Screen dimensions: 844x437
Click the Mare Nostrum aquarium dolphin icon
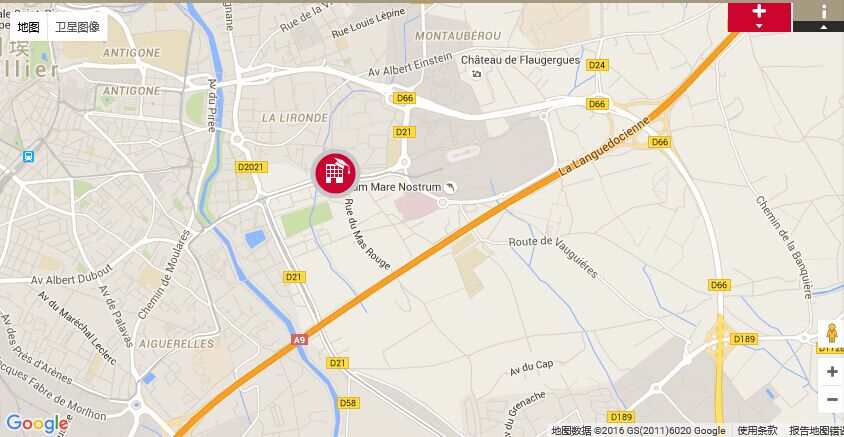[450, 187]
